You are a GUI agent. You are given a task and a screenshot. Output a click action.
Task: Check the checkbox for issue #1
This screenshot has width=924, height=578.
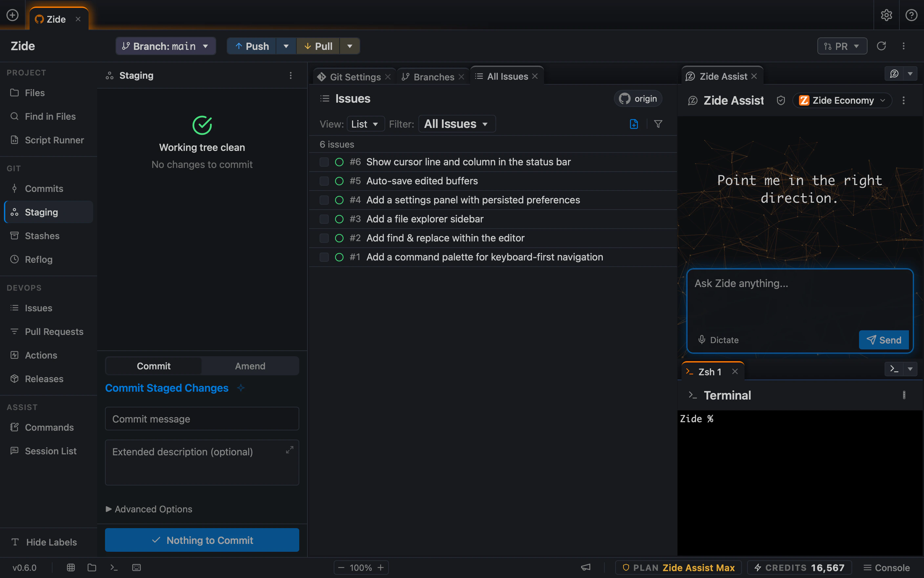[x=324, y=257]
